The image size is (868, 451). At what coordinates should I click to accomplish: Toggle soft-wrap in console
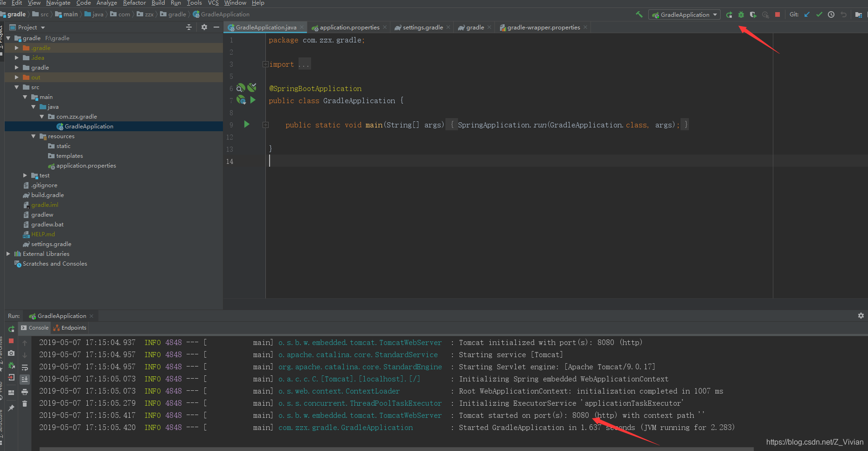pos(25,367)
